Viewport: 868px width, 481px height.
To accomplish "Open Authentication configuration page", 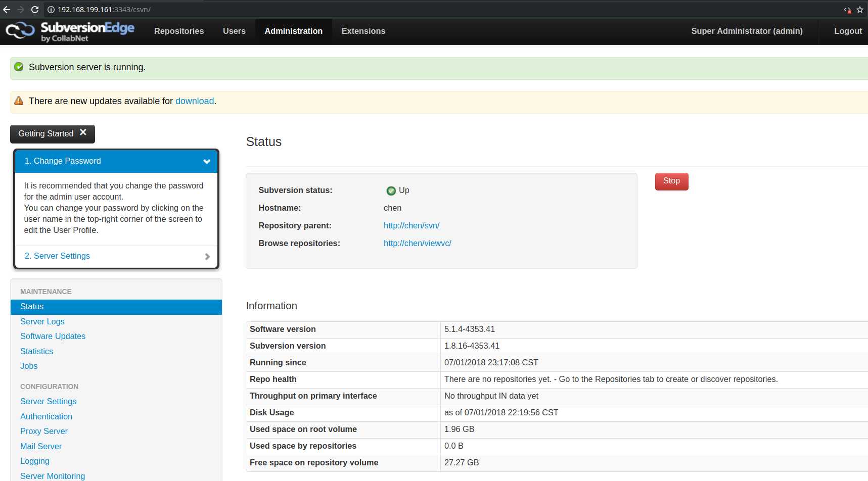I will [x=47, y=417].
